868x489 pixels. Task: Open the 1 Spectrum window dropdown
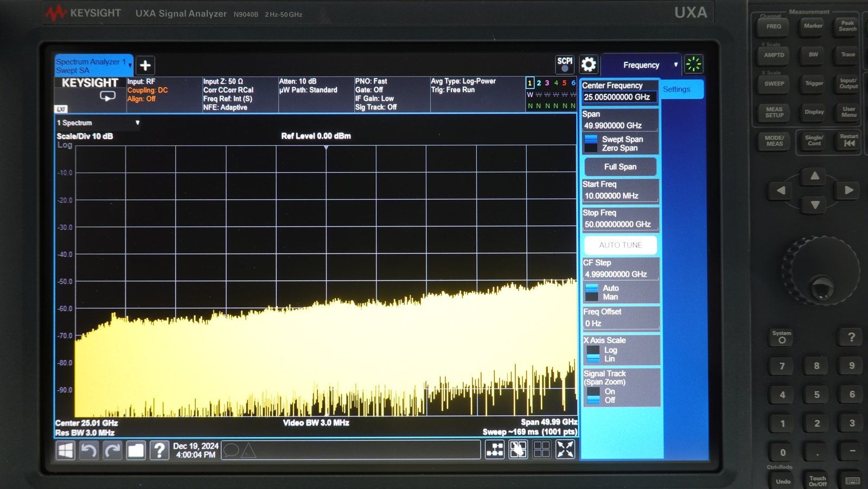98,123
